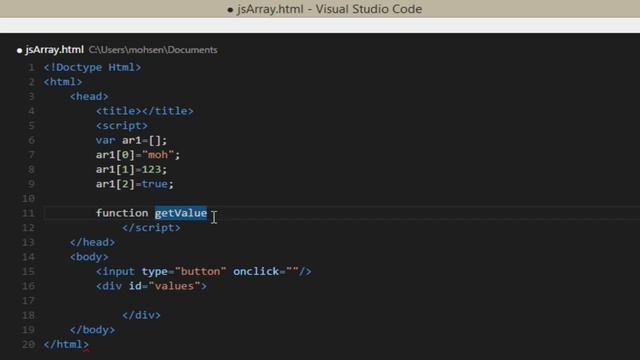Click the highlighted getValue function name
The image size is (640, 360).
pos(181,213)
